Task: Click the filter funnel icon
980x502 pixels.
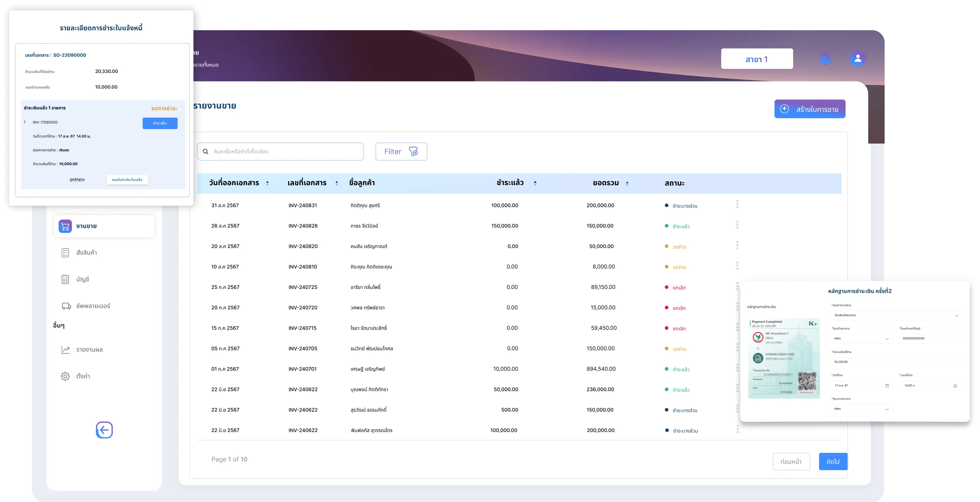Action: [x=413, y=151]
